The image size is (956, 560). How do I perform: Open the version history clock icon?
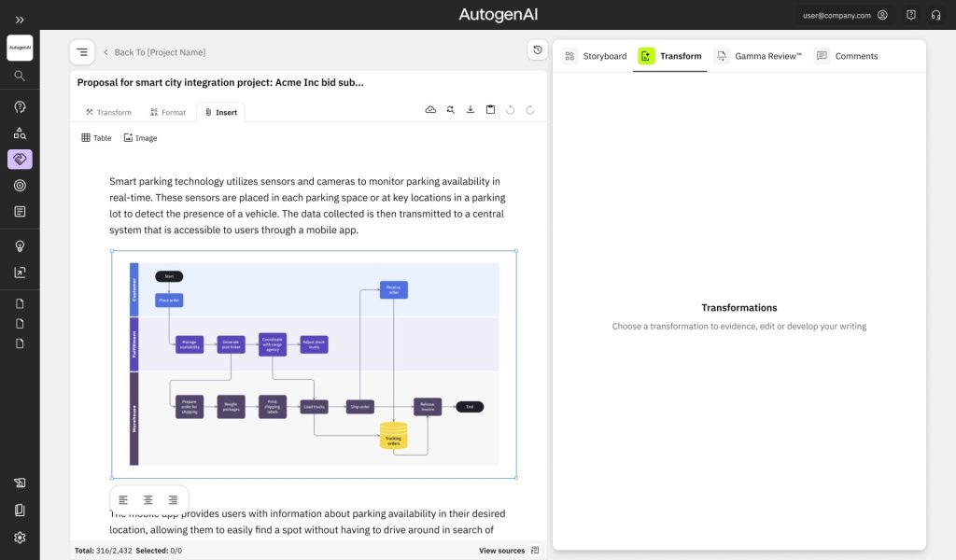(537, 49)
